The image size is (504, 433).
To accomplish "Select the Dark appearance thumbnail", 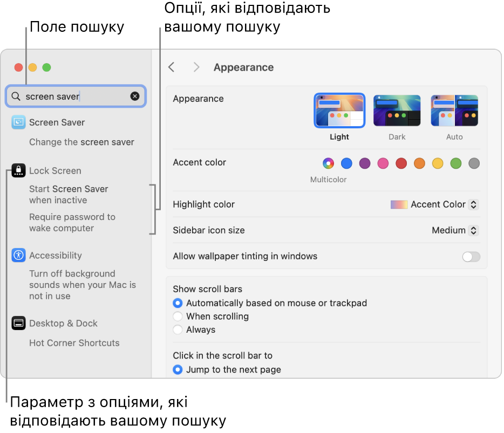I will coord(397,111).
